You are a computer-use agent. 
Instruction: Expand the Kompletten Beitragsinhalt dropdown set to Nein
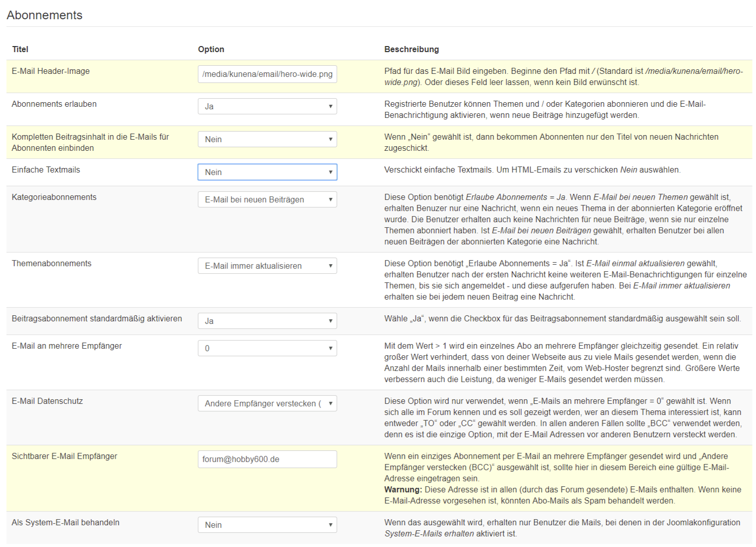tap(267, 139)
